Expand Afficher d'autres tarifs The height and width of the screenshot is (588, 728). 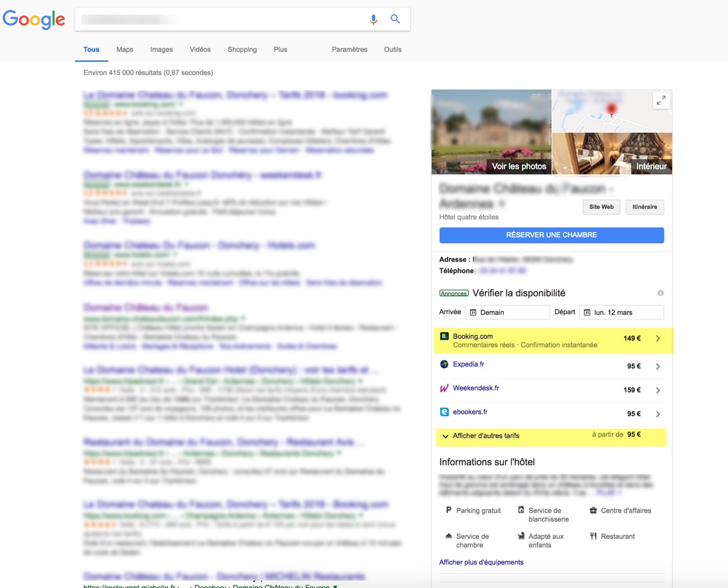[x=486, y=436]
